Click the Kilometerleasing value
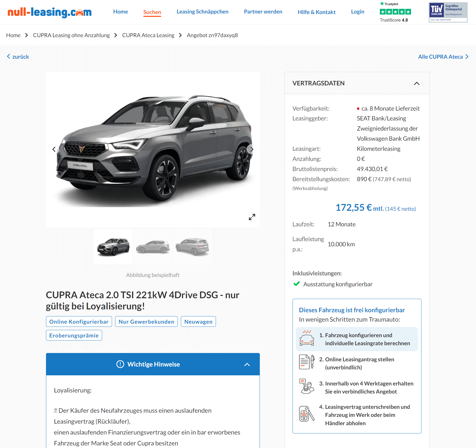 [379, 149]
